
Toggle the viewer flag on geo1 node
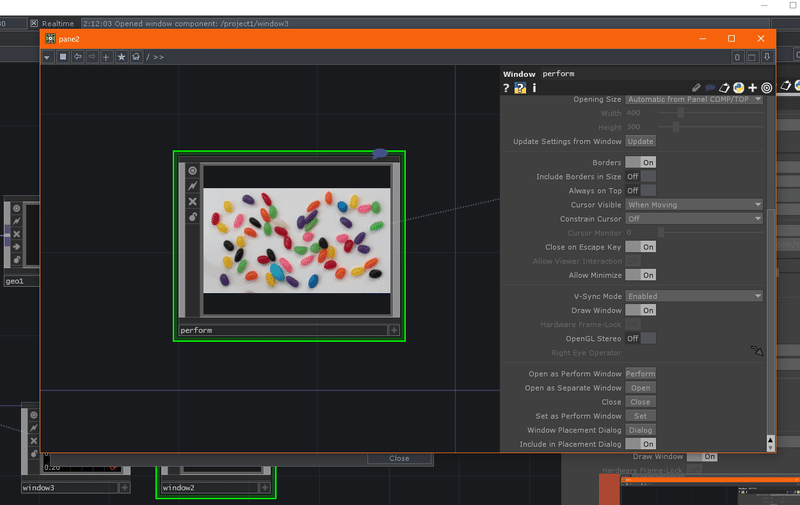click(16, 208)
